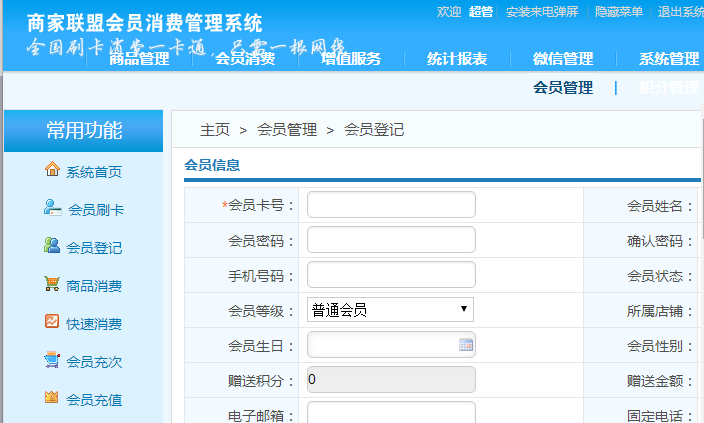Click the 商品消费 shopping cart icon
Viewport: 704px width, 423px height.
(x=52, y=284)
